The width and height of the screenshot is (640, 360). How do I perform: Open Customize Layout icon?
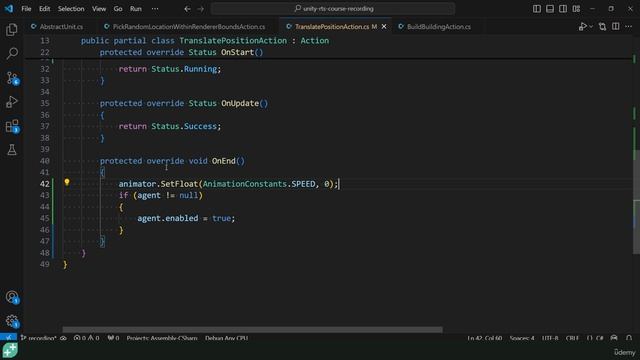[576, 9]
